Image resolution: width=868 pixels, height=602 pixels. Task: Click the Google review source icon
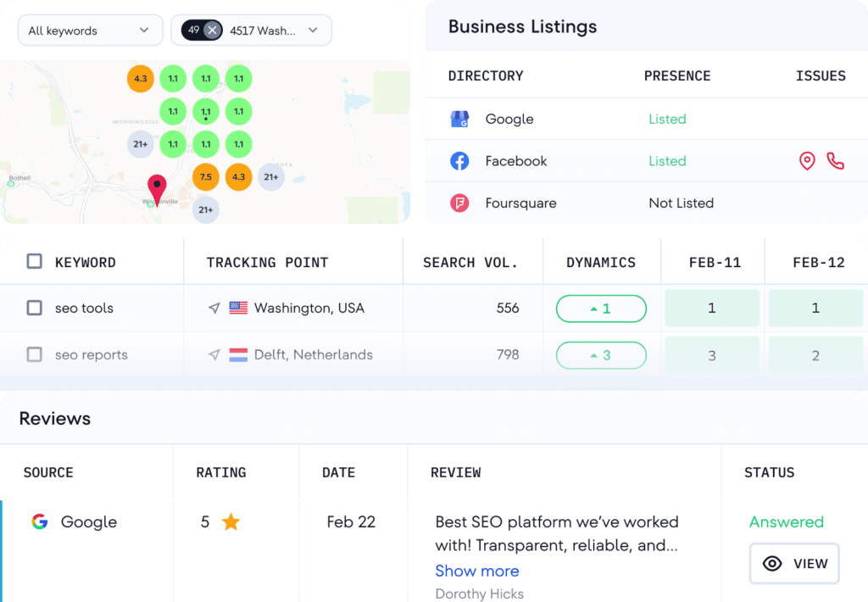(x=39, y=521)
